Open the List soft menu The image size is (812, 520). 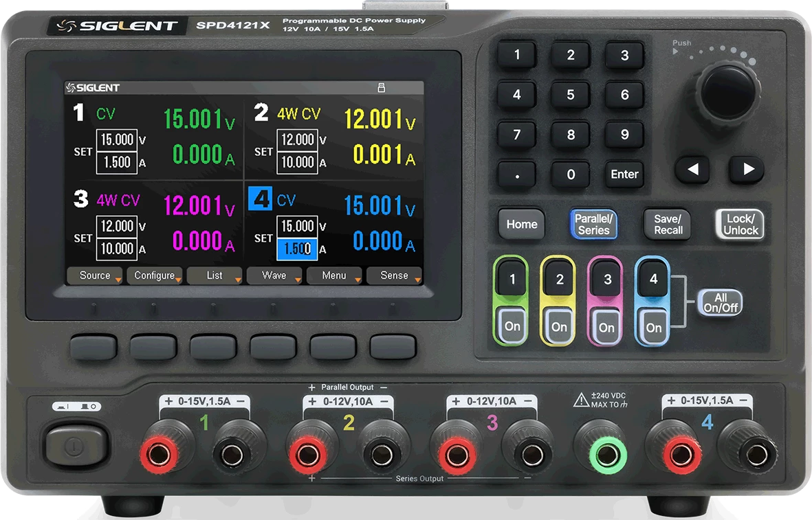tap(215, 275)
